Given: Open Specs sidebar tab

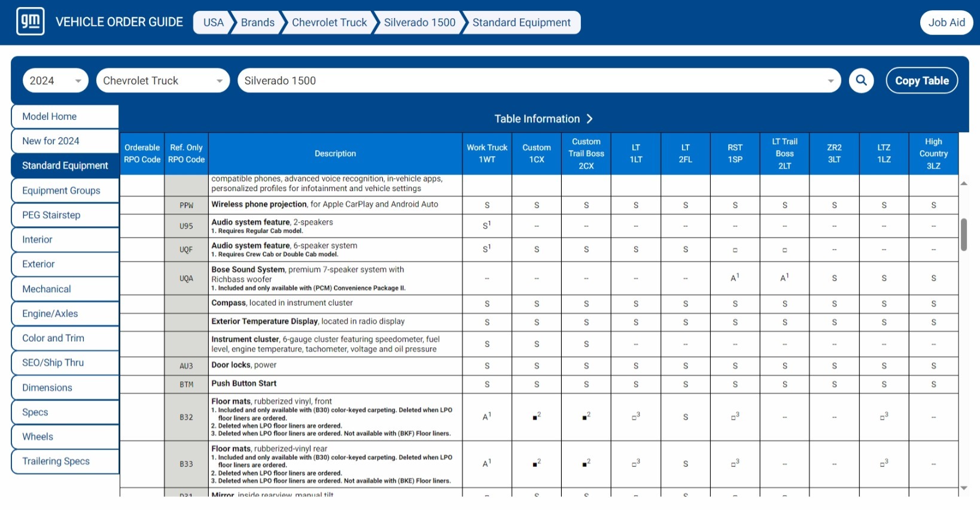Looking at the screenshot, I should [x=65, y=412].
